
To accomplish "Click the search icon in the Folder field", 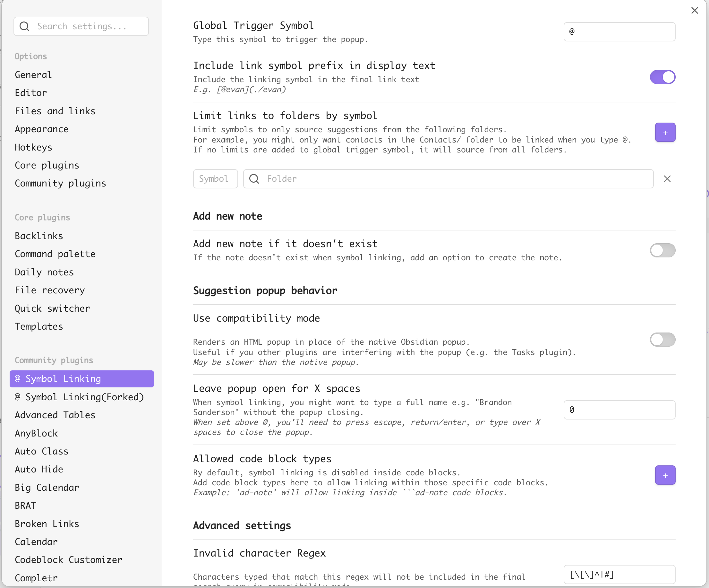I will [x=254, y=179].
